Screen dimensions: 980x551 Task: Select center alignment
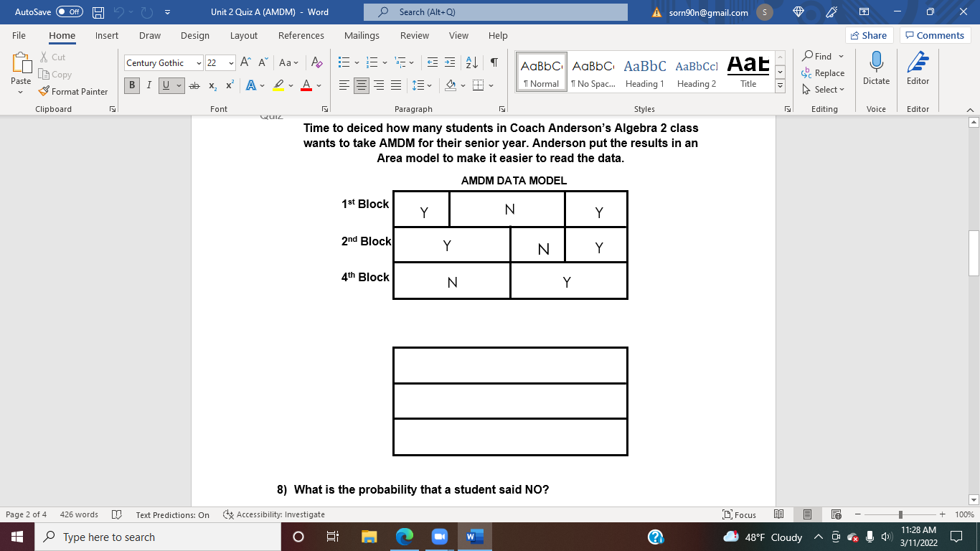coord(362,85)
